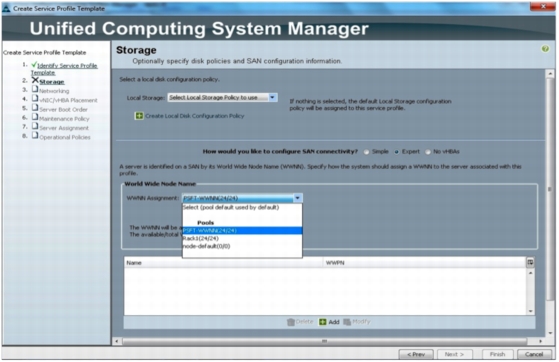559x362 pixels.
Task: Open the Maintenance Policy wizard step
Action: point(64,119)
